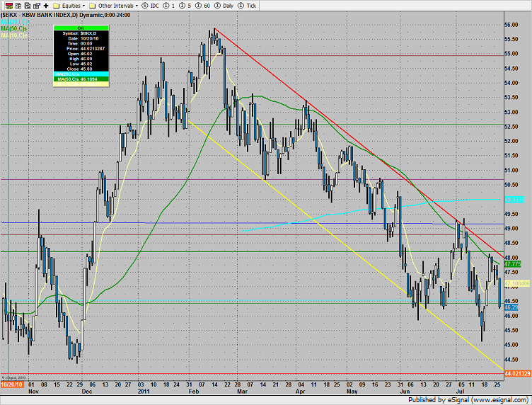Click the Close 45.80 row in cursor window

(x=81, y=69)
